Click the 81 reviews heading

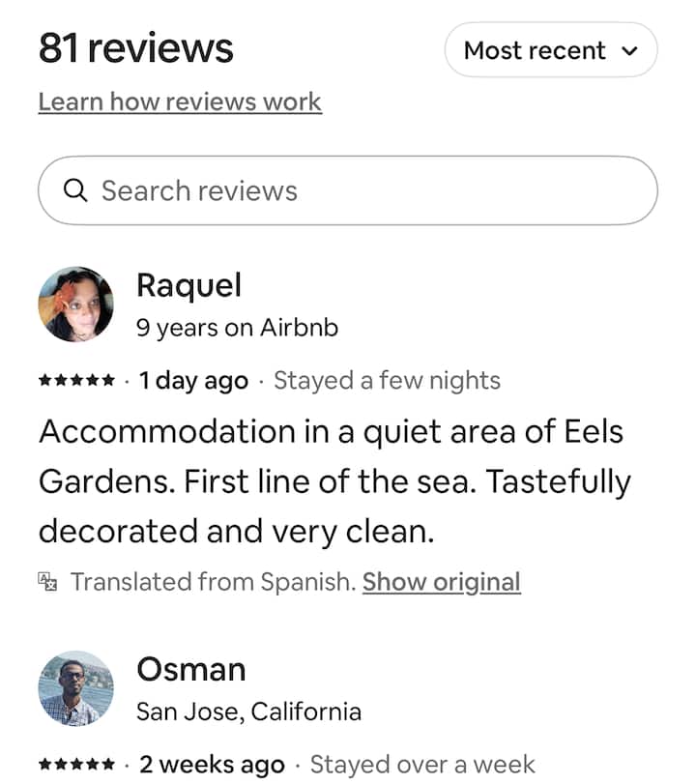pyautogui.click(x=136, y=48)
